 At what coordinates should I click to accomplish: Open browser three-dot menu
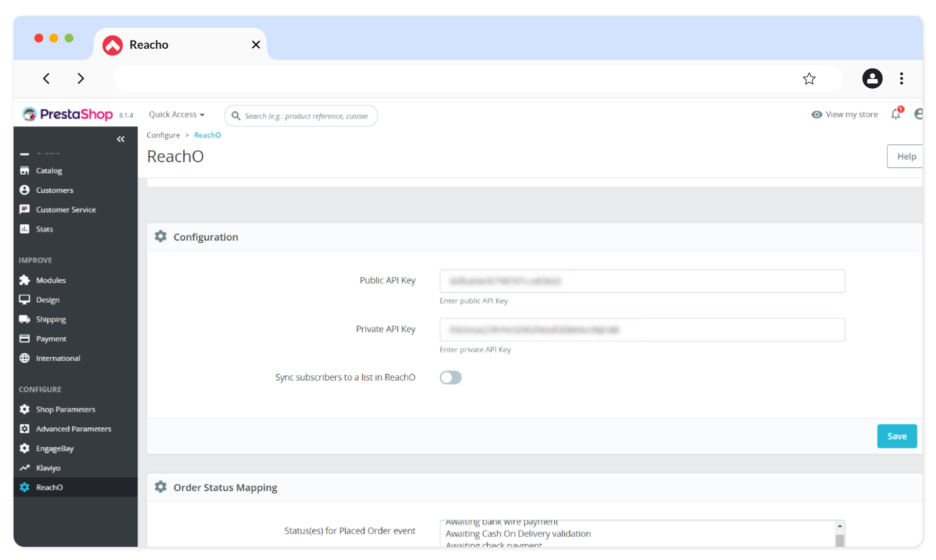click(901, 78)
